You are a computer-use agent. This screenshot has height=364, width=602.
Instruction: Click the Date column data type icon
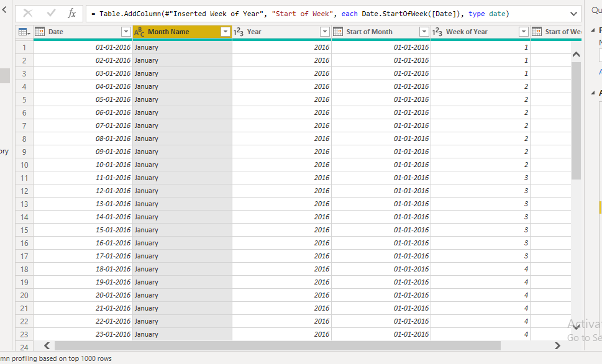[40, 32]
